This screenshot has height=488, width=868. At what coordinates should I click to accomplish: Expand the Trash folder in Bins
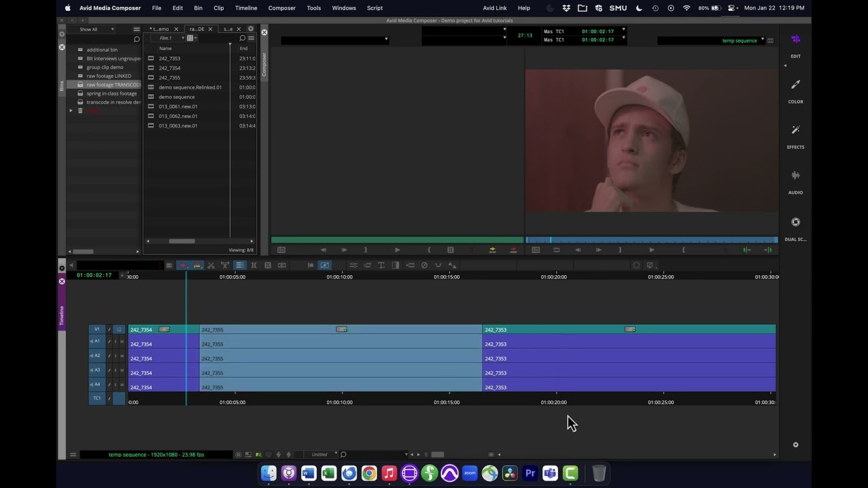[x=71, y=110]
